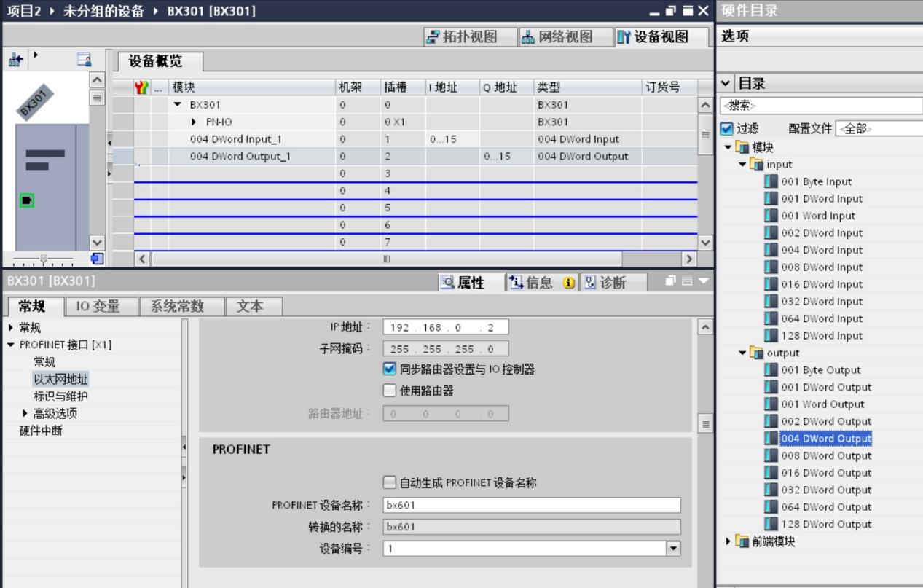
Task: Click the 子网掩码 field
Action: coord(446,348)
